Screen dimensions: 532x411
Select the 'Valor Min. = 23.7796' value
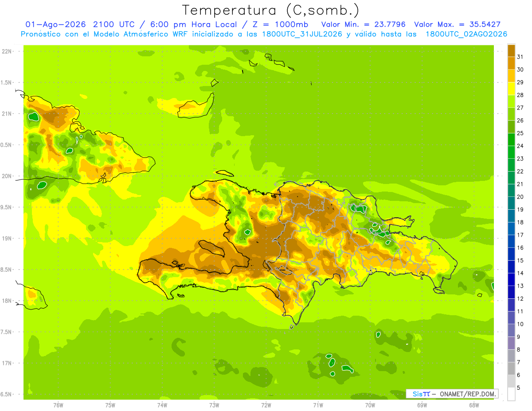(363, 24)
